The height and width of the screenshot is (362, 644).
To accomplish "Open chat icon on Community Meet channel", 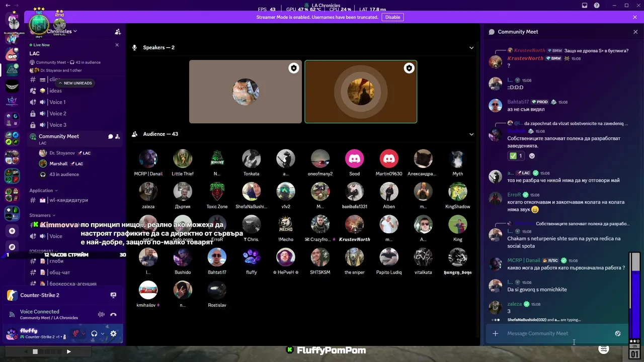I will [110, 136].
